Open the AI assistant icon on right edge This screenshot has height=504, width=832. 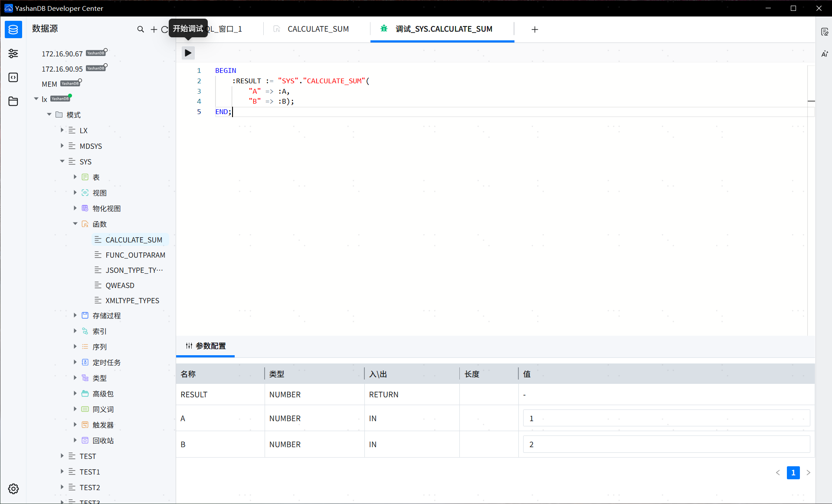(825, 54)
